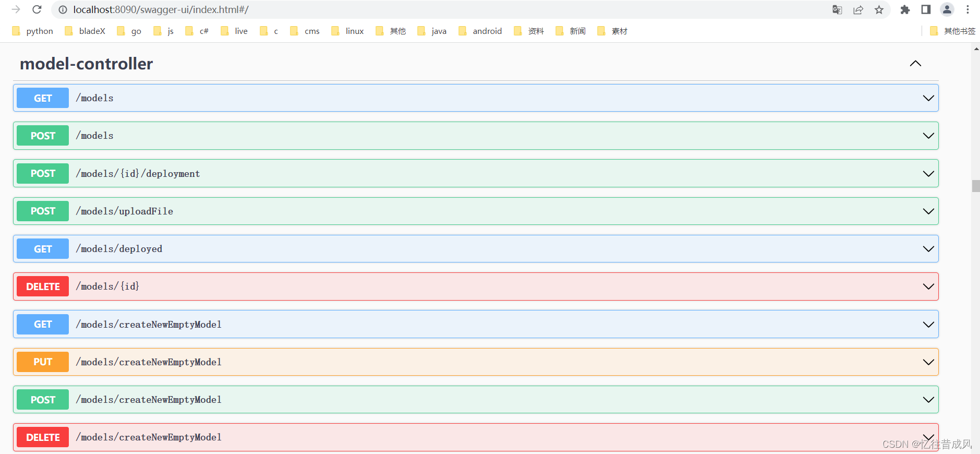Click the PUT badge for createNewEmptyModel
The image size is (980, 454).
point(43,362)
